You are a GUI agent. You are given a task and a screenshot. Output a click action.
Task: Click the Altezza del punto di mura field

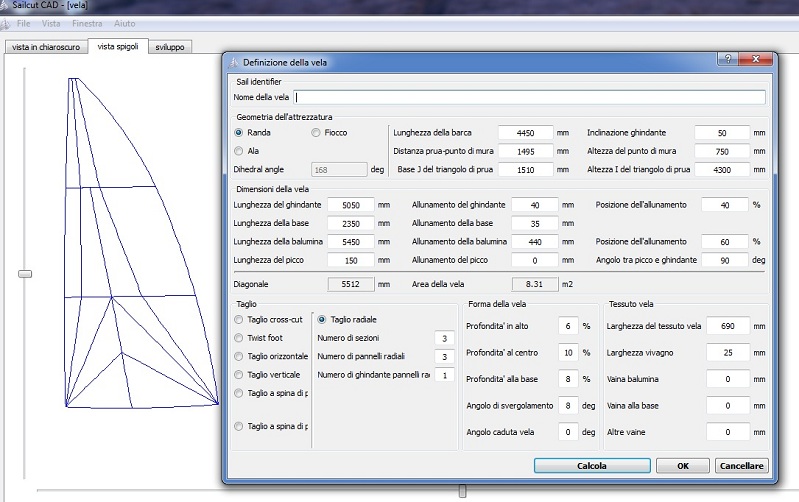722,151
